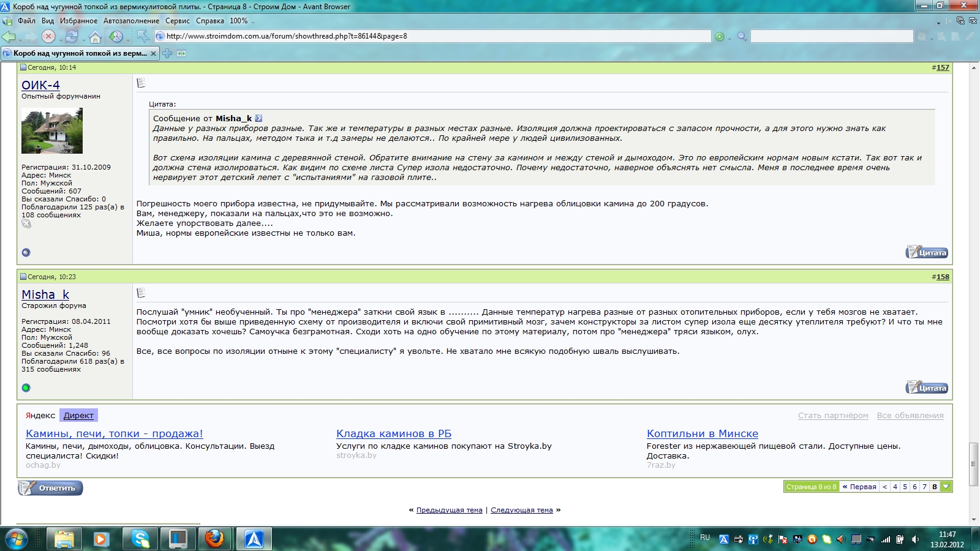Refresh the page with the reload icon
The width and height of the screenshot is (980, 551).
pos(72,37)
